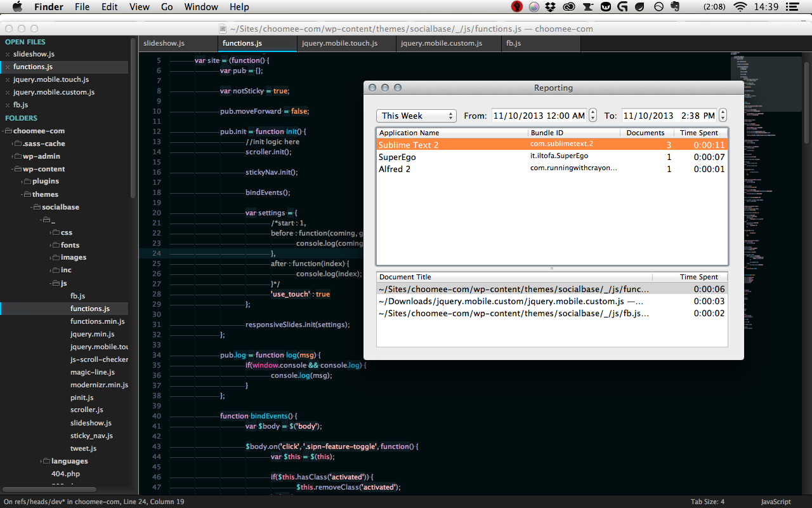The height and width of the screenshot is (508, 812).
Task: Click the Logitech G menu bar icon
Action: [622, 7]
